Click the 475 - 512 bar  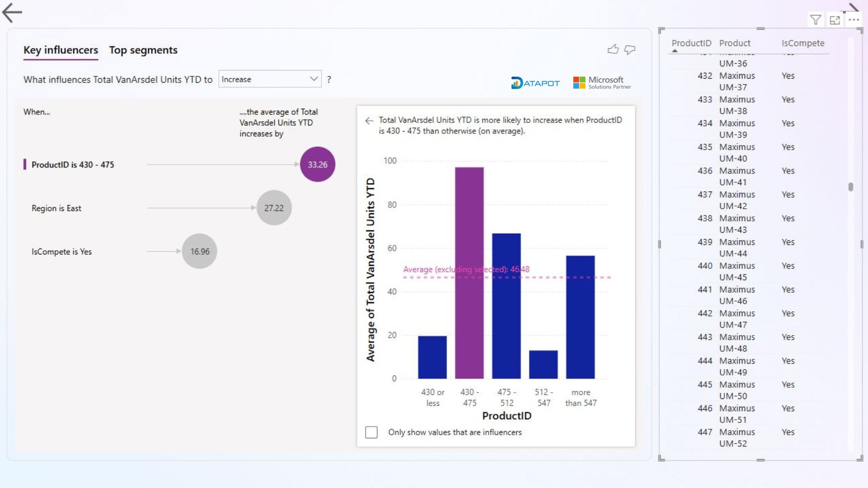pos(506,306)
